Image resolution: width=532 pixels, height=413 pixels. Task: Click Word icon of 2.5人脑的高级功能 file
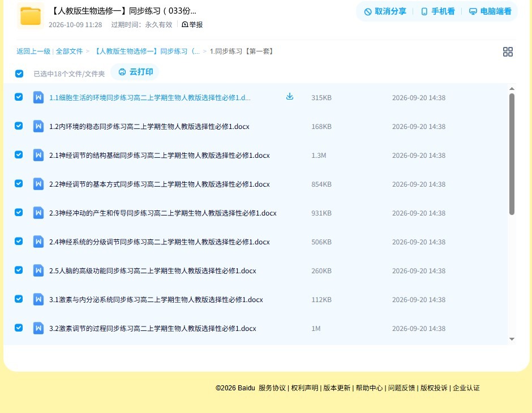(x=38, y=270)
